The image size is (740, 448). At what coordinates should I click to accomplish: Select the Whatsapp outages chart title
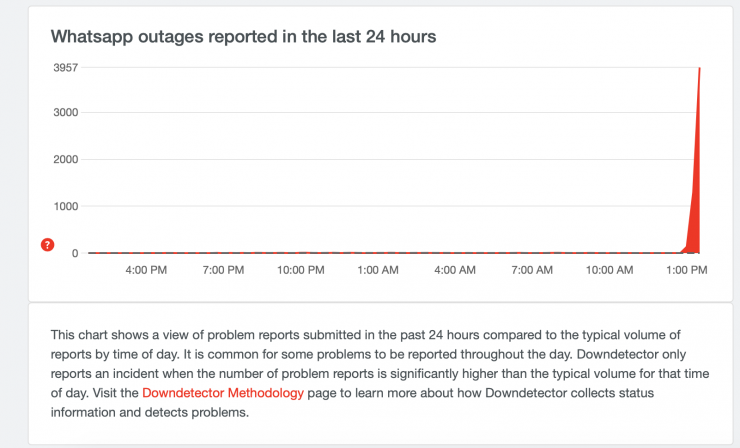coord(243,36)
